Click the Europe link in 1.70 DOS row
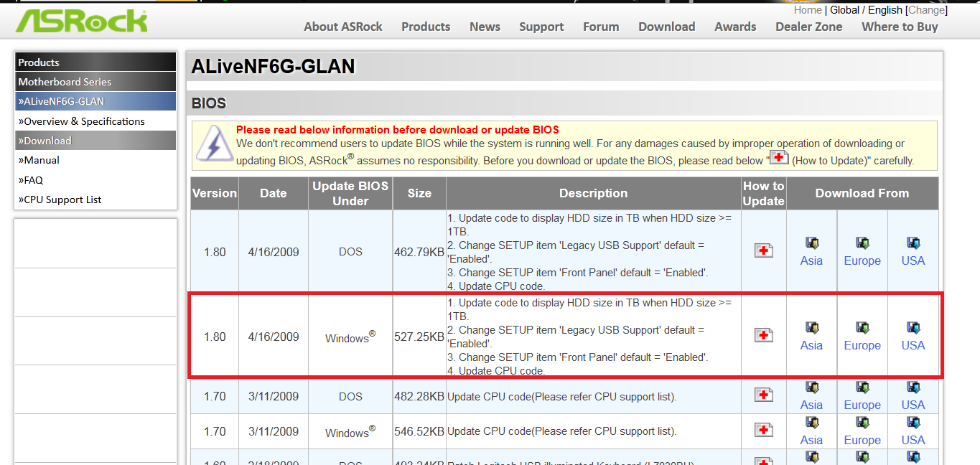 (x=862, y=405)
